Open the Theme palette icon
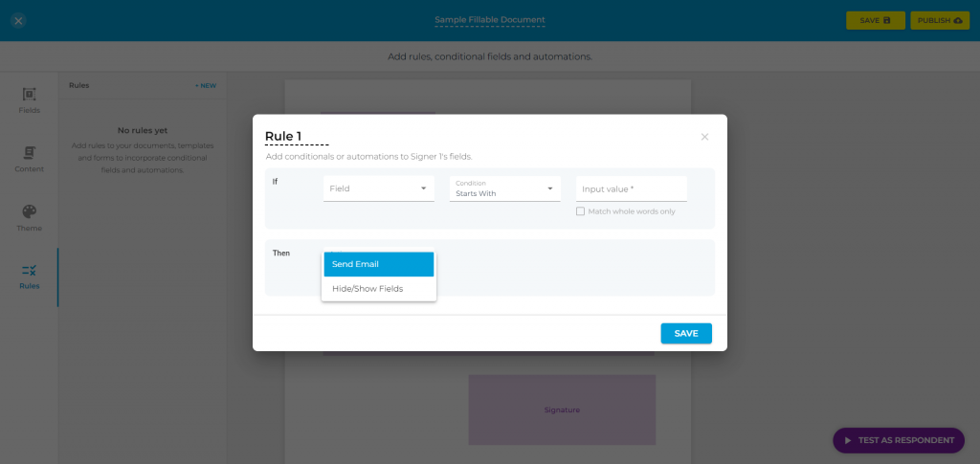This screenshot has height=464, width=980. pos(29,211)
